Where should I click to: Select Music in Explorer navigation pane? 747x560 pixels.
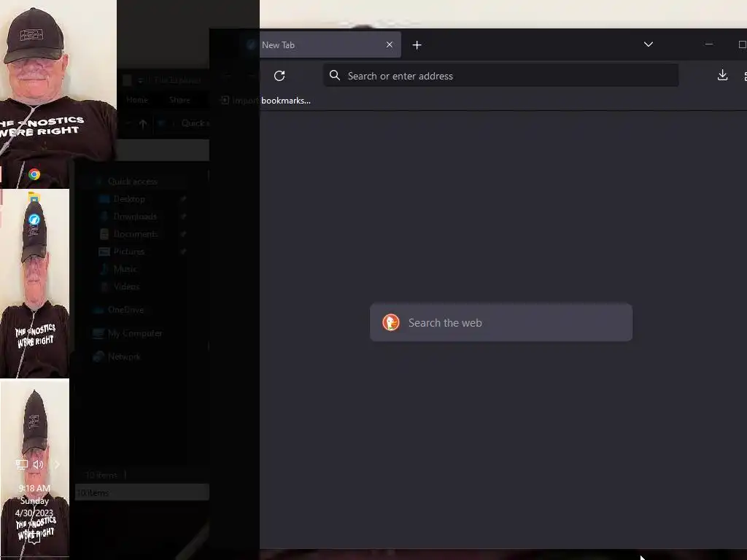[x=125, y=269]
